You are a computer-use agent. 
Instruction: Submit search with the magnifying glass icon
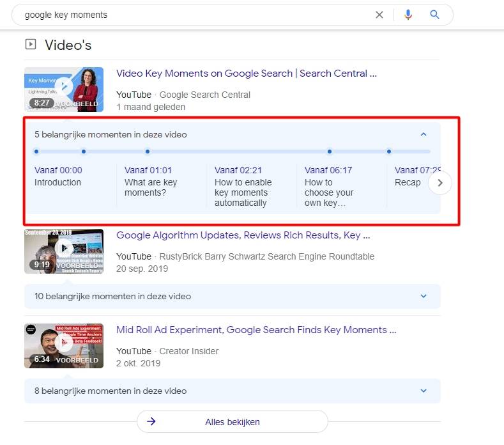pos(434,15)
